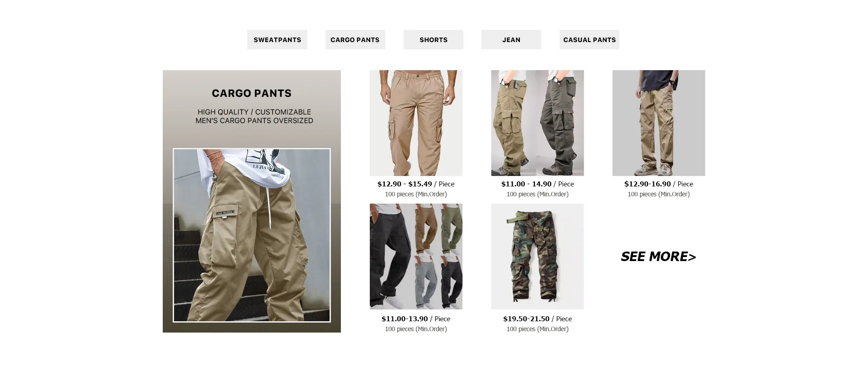This screenshot has width=868, height=371.
Task: Click the $11.00 - 14.90 / Piece price link
Action: 538,184
